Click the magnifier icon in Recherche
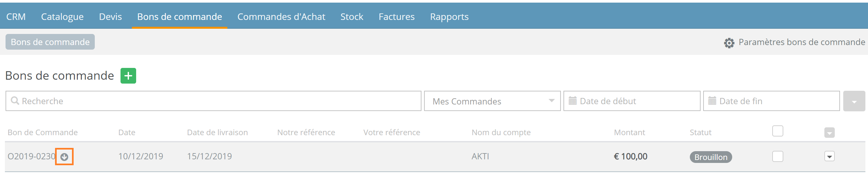This screenshot has height=175, width=868. click(x=15, y=101)
